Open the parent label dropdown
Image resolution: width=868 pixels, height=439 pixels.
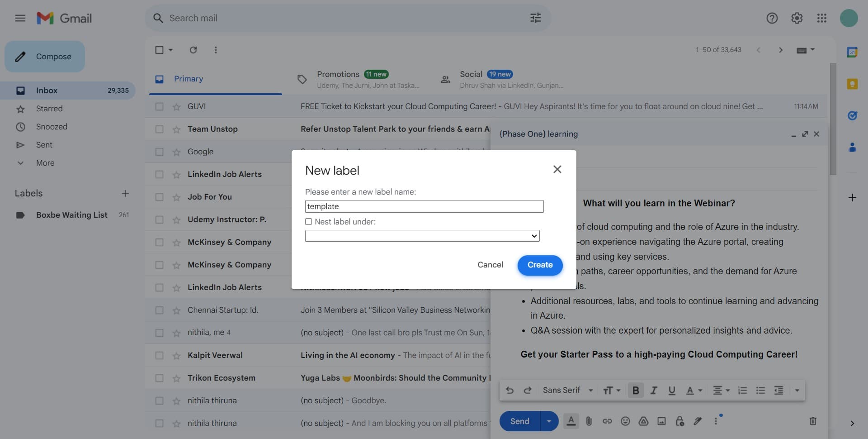pos(422,236)
